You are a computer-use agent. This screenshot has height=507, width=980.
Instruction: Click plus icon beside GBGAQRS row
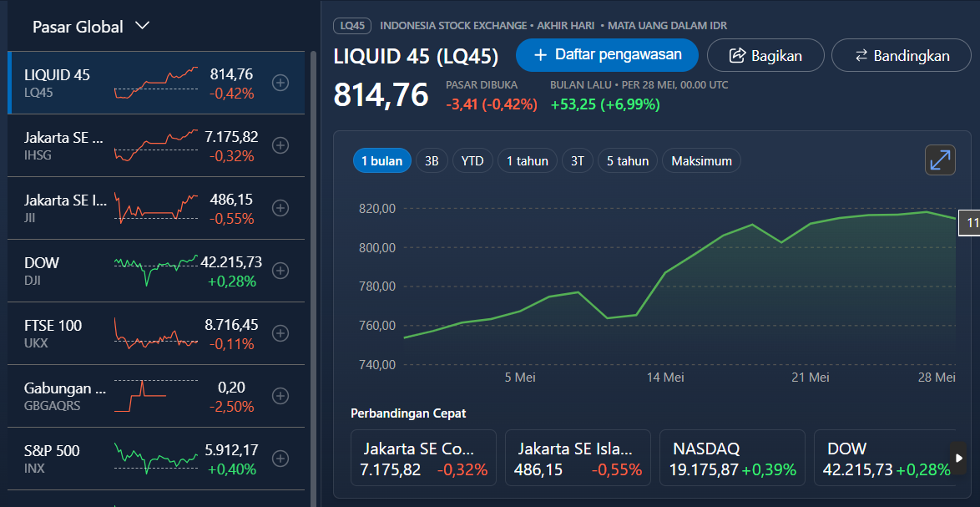[280, 396]
